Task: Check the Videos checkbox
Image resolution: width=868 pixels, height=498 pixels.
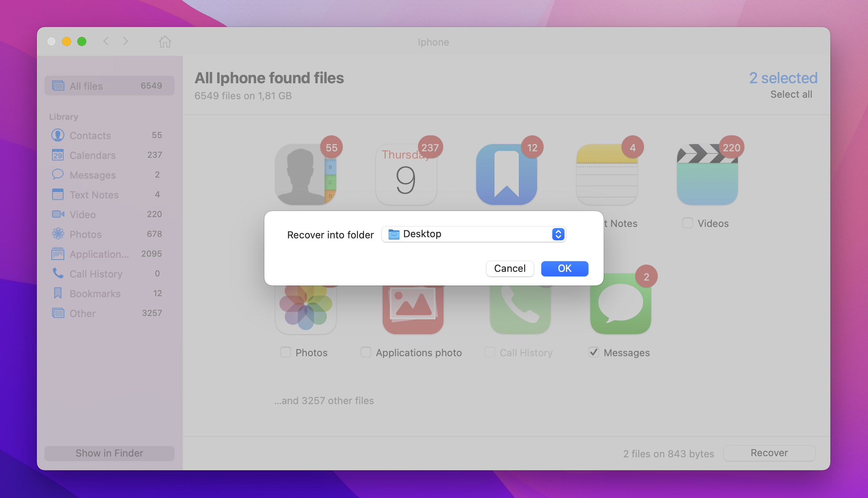Action: 687,223
